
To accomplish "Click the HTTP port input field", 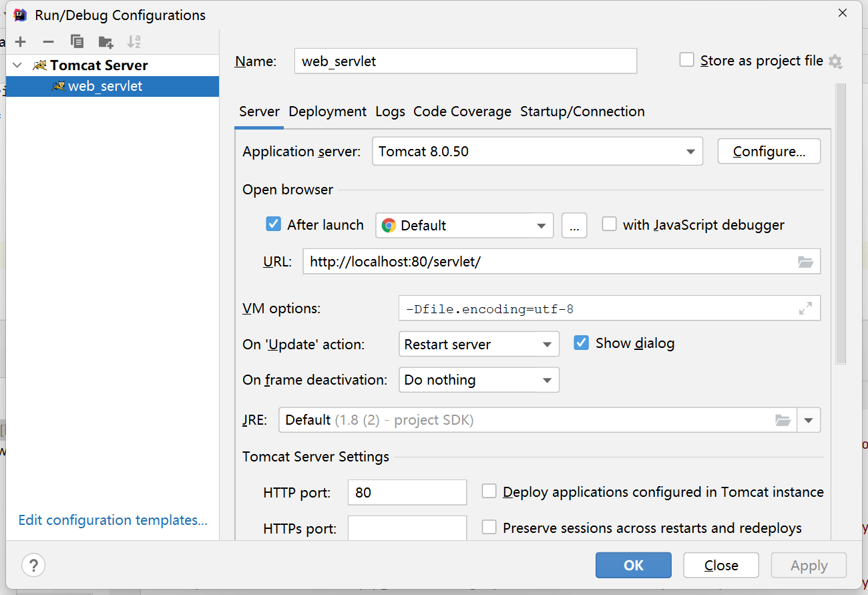I will click(x=407, y=493).
